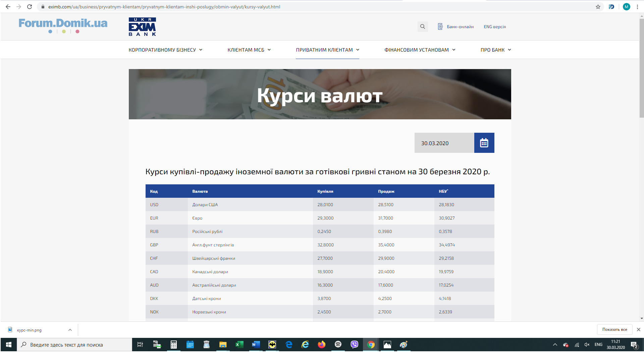Open the site search magnifier
The height and width of the screenshot is (362, 644).
point(423,26)
